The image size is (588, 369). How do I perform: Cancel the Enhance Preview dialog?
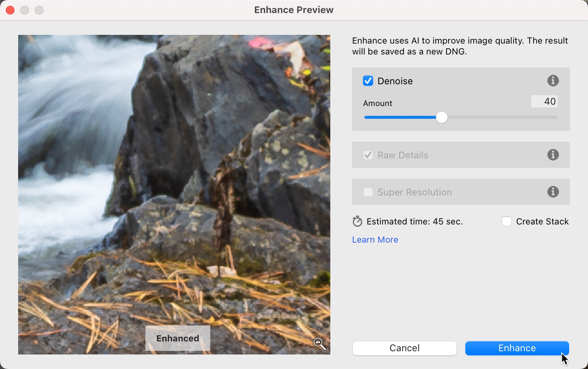click(x=404, y=348)
